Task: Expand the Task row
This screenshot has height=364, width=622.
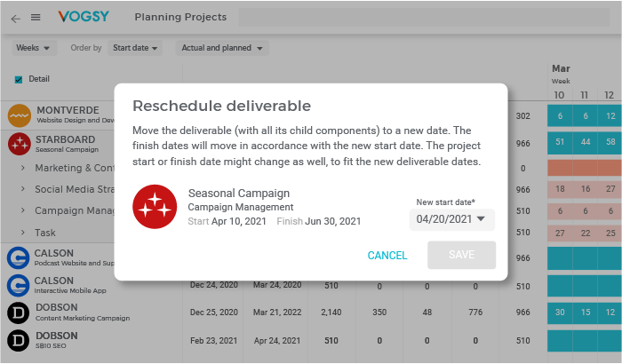Action: click(x=23, y=233)
